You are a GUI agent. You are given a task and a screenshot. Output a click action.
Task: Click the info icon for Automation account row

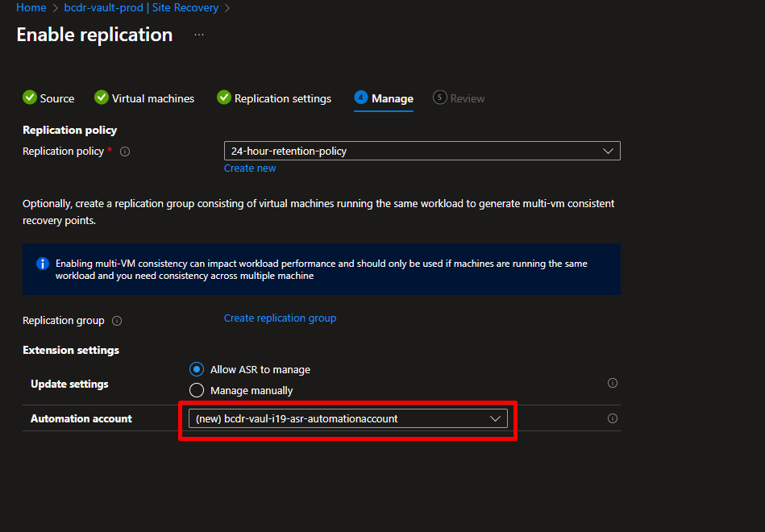[612, 418]
